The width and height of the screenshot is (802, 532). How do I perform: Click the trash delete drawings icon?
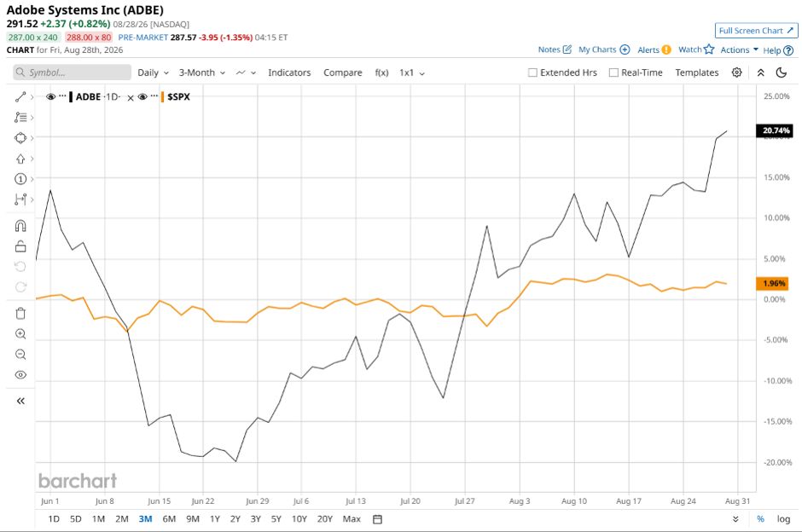20,313
